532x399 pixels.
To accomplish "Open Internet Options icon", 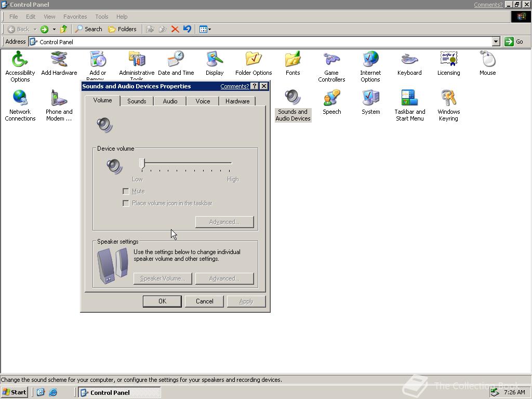I will click(x=370, y=66).
